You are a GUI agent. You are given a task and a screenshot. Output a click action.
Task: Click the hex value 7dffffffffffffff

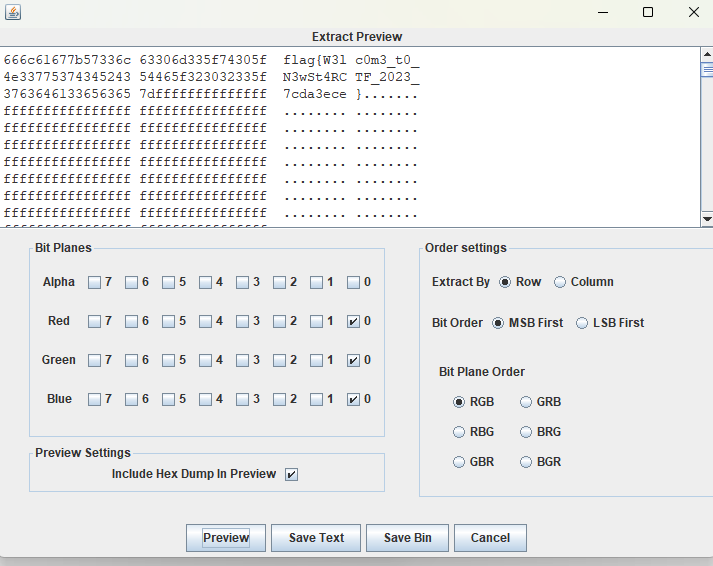pyautogui.click(x=203, y=94)
